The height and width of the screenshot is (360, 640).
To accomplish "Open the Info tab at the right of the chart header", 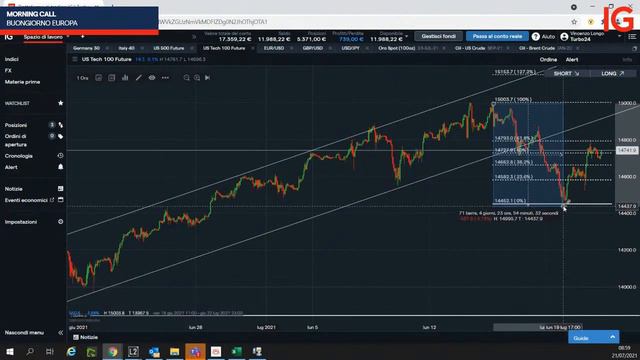I will point(627,60).
